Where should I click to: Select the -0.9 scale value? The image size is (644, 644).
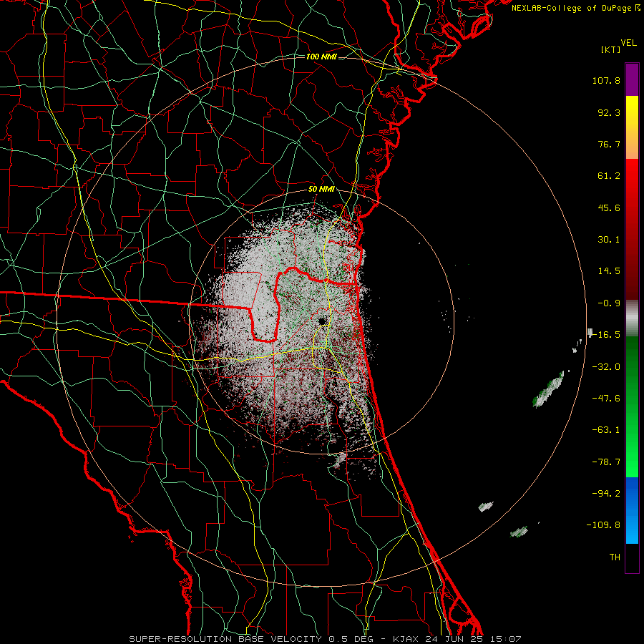609,303
